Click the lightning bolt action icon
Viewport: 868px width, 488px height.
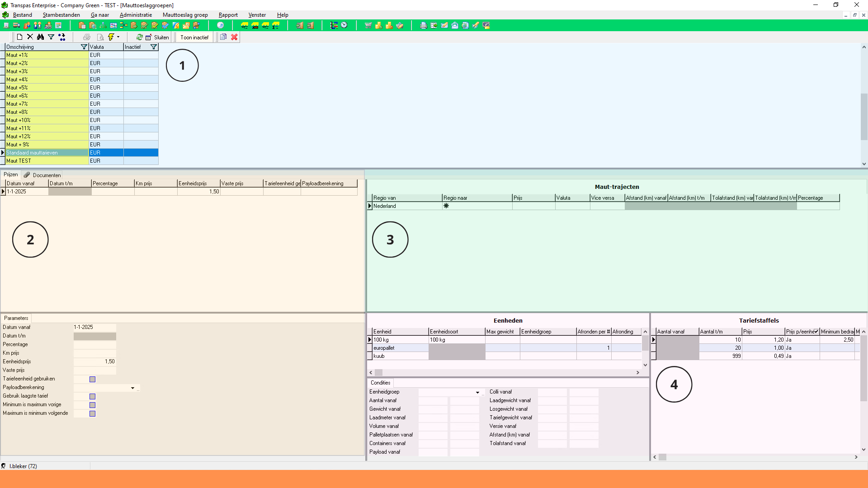point(111,37)
